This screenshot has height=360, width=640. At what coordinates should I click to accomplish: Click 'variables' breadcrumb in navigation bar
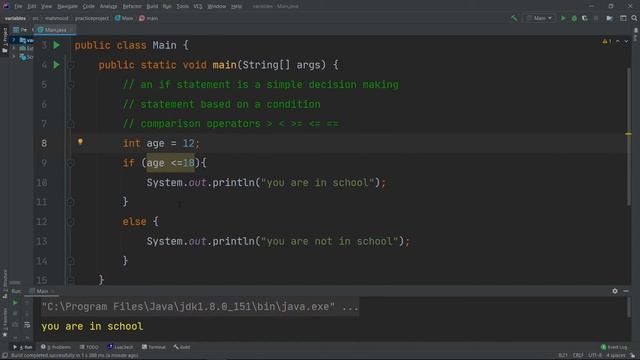tap(15, 18)
